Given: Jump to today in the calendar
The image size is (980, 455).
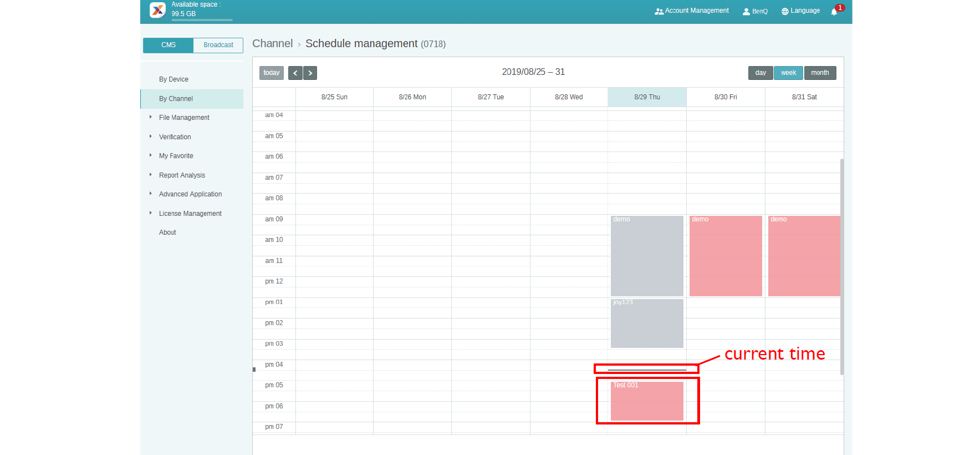Looking at the screenshot, I should point(272,73).
